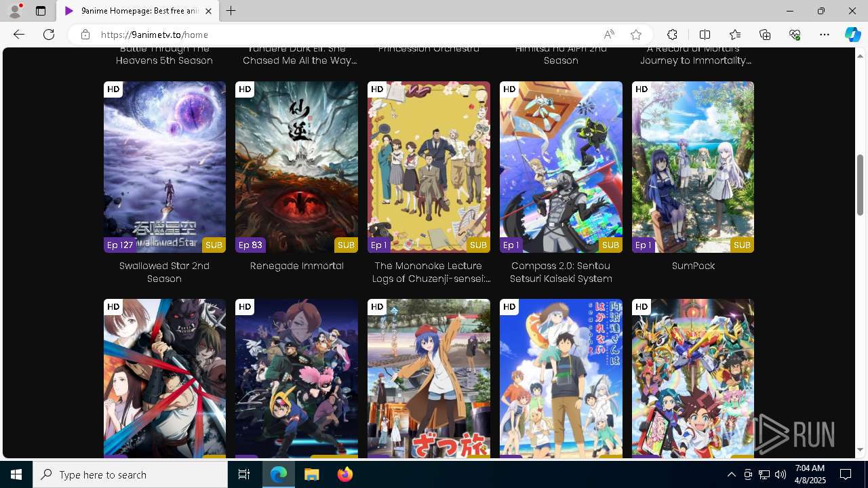Click Swallowed Star 2nd Season title
Image resolution: width=868 pixels, height=488 pixels.
[x=164, y=272]
